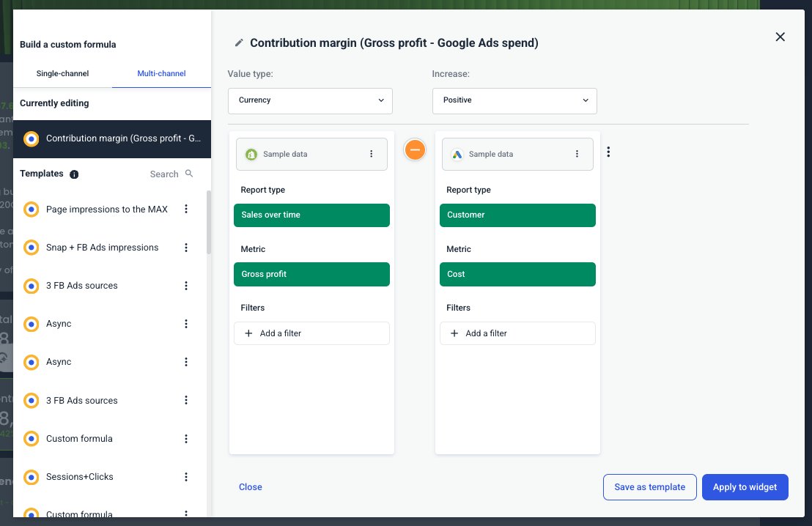Screen dimensions: 812x526
Task: Click the orange minus operator icon
Action: coord(415,149)
